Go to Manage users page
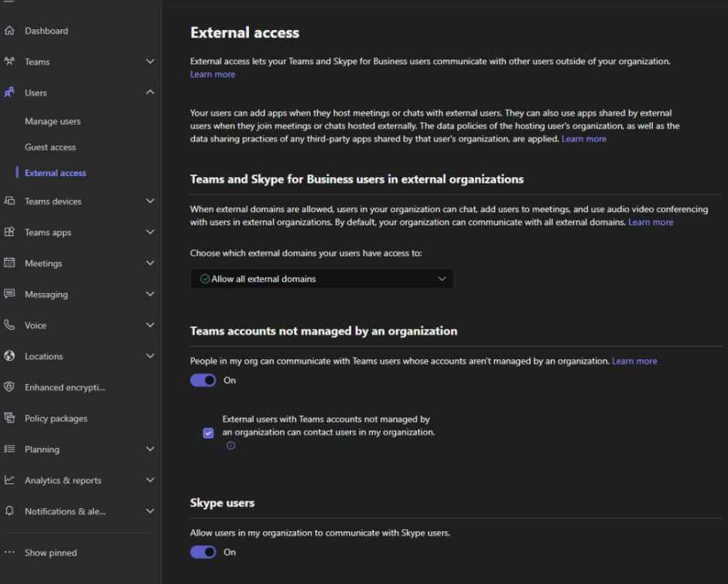The width and height of the screenshot is (728, 584). click(53, 121)
